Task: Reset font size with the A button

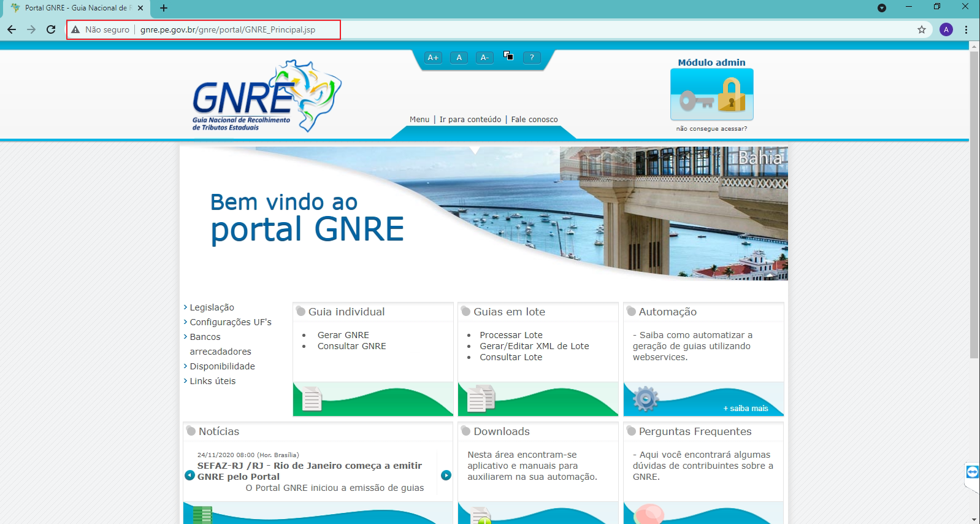Action: [459, 57]
